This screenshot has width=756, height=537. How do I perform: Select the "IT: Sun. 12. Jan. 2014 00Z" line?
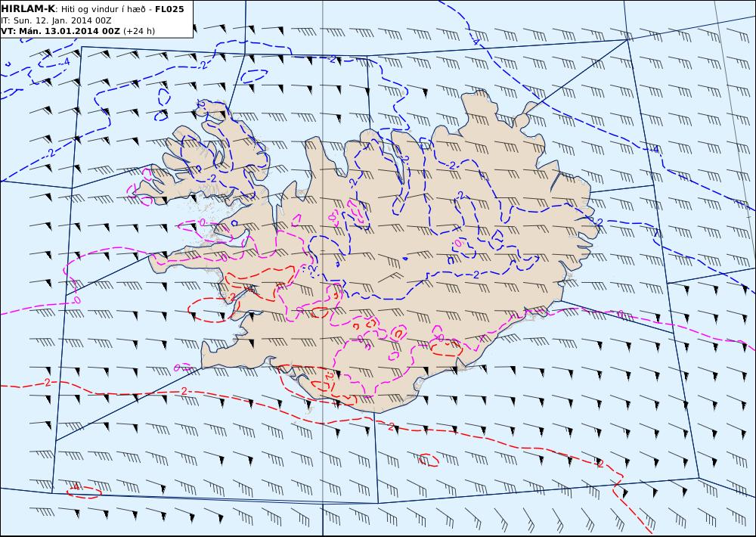(x=57, y=20)
